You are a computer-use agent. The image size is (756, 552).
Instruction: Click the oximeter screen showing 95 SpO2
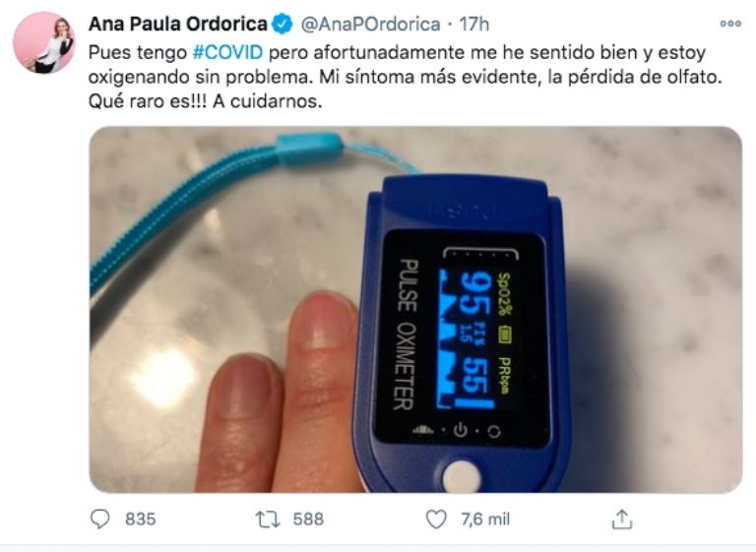click(x=463, y=337)
